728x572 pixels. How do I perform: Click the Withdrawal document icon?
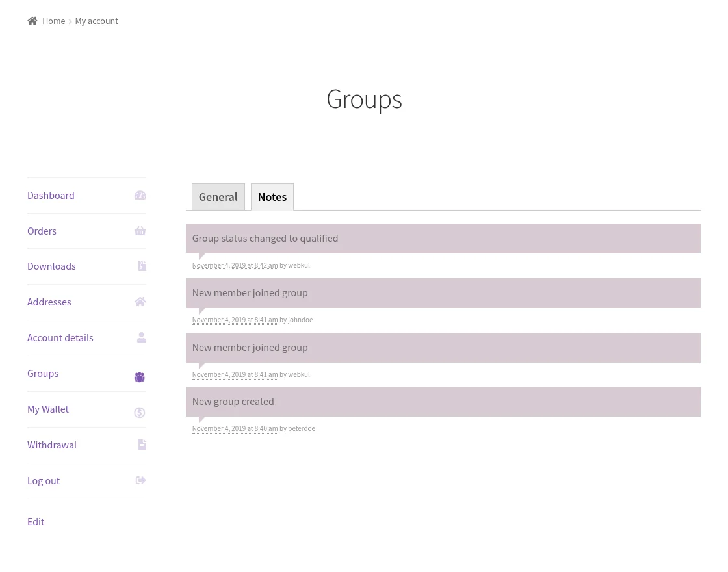[x=142, y=445]
